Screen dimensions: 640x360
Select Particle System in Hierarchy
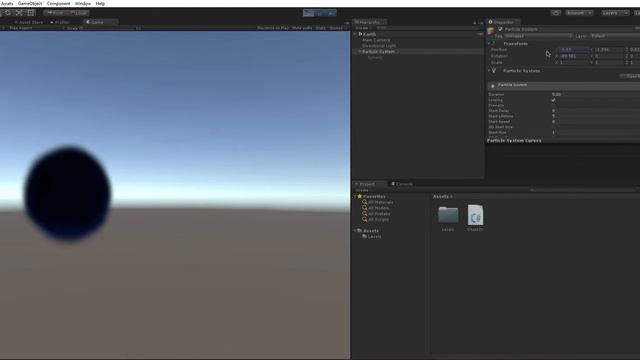tap(378, 52)
